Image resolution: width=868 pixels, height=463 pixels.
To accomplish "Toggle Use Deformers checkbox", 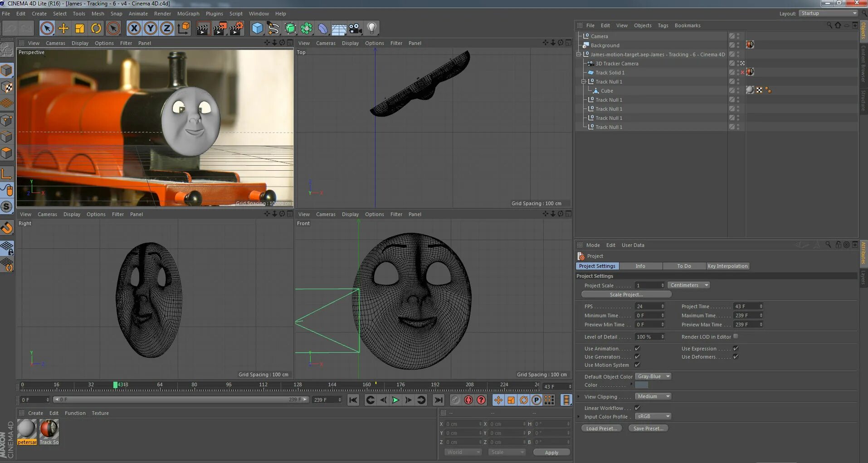I will 736,356.
